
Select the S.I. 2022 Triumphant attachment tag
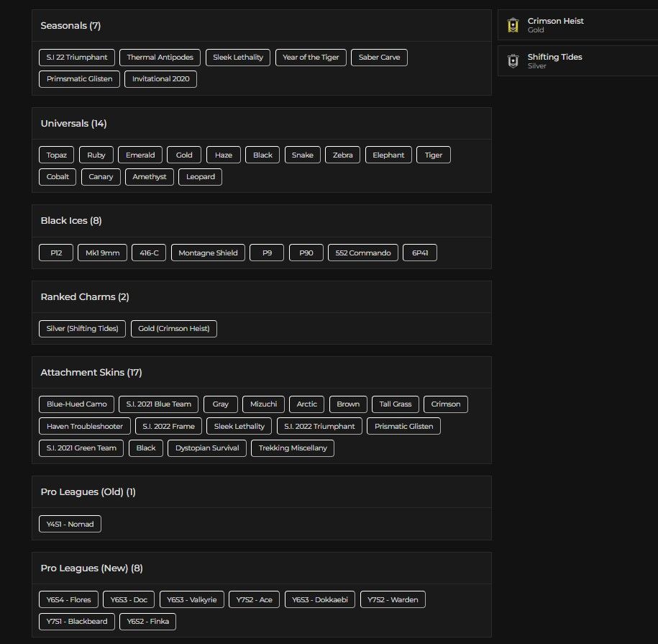[319, 426]
